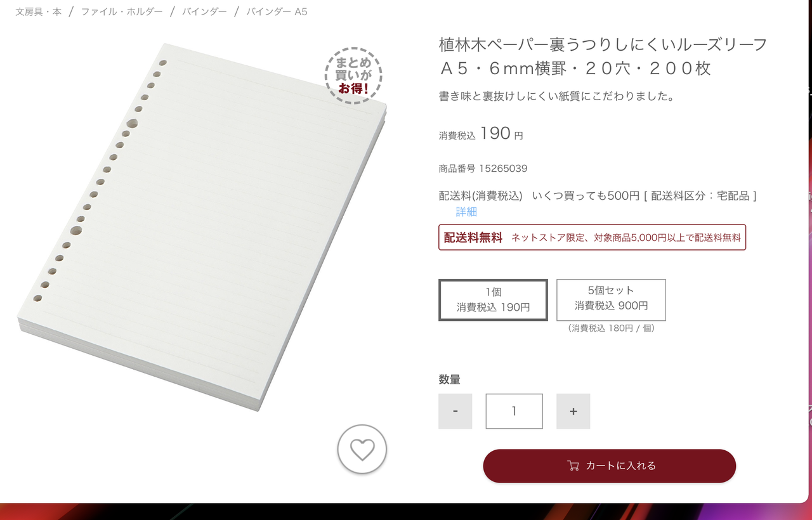Decrease quantity with the minus button
The width and height of the screenshot is (812, 520).
(455, 411)
